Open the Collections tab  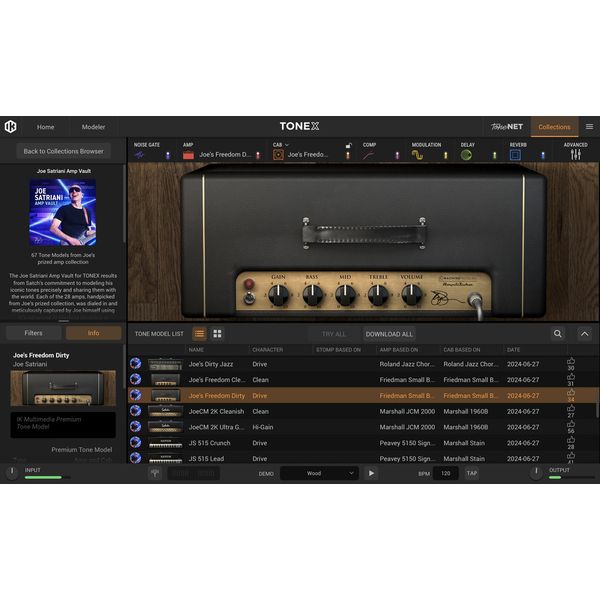554,127
